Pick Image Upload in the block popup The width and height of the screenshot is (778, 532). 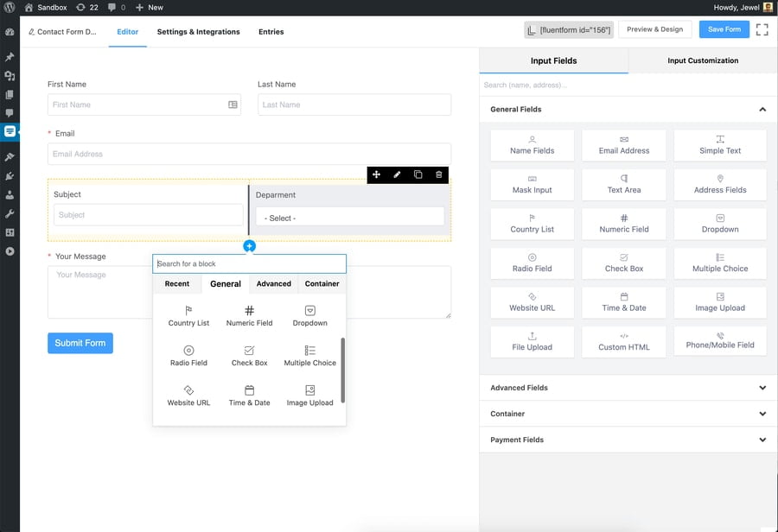point(309,396)
